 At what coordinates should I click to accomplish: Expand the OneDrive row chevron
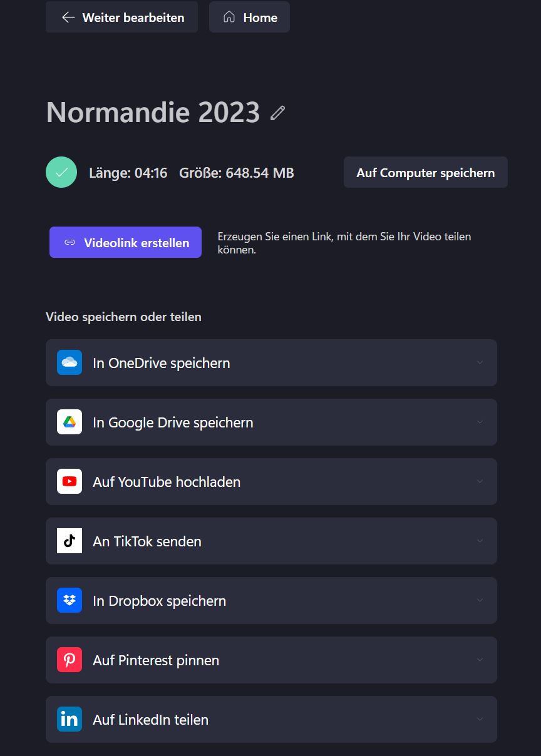click(x=480, y=362)
